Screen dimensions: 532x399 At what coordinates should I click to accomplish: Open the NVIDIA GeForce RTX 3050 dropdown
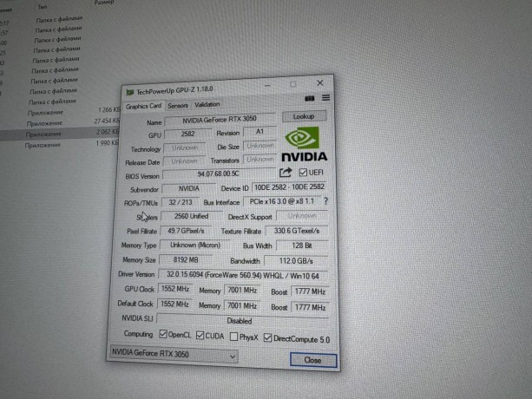(174, 354)
